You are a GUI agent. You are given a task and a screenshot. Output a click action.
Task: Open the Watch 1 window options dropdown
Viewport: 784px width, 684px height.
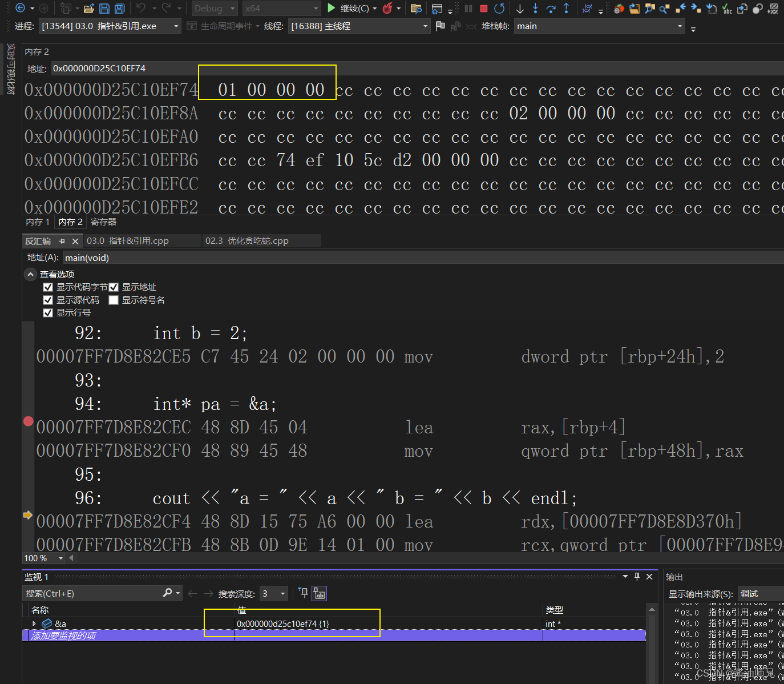point(625,577)
